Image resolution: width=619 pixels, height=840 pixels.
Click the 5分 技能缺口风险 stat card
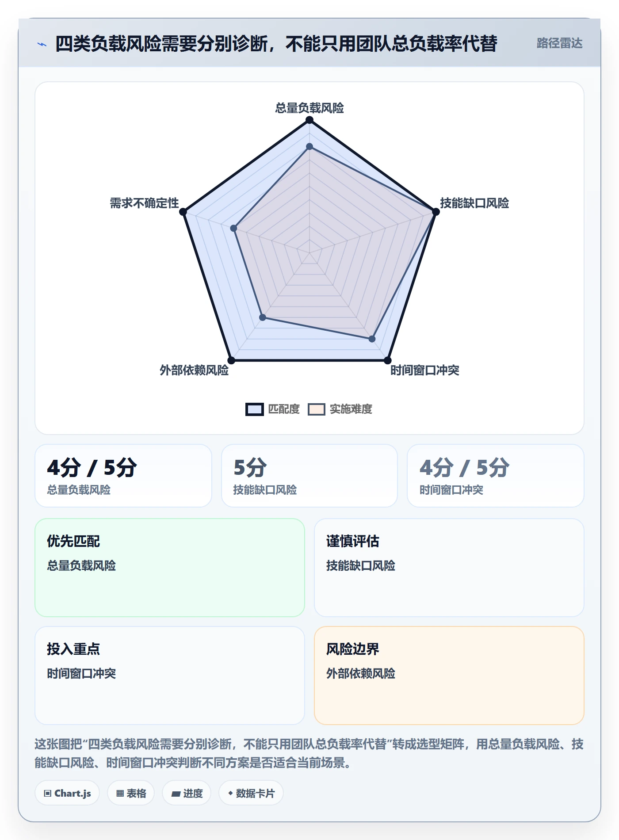(309, 476)
